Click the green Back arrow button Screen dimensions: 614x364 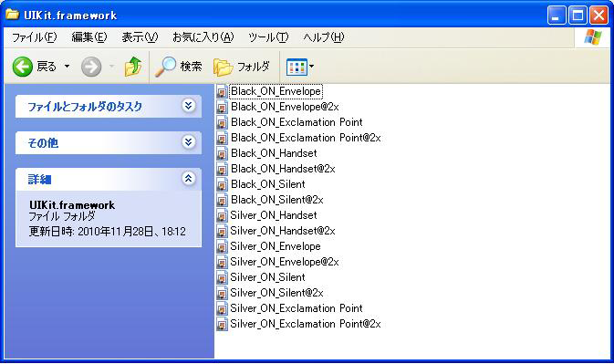(x=22, y=67)
